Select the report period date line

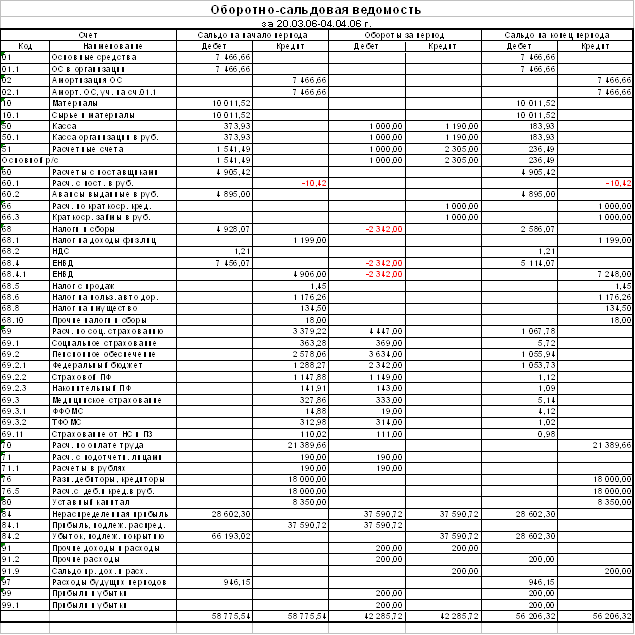pyautogui.click(x=317, y=23)
